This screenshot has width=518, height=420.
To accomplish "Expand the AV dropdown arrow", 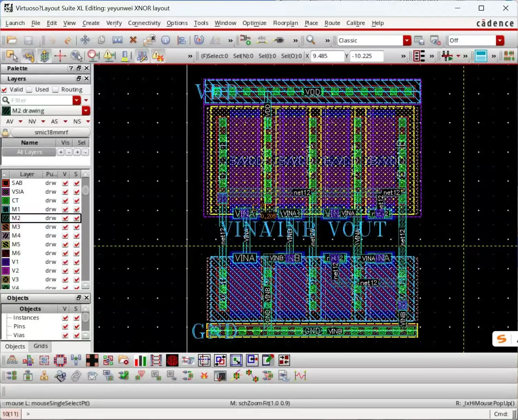I will pos(20,121).
